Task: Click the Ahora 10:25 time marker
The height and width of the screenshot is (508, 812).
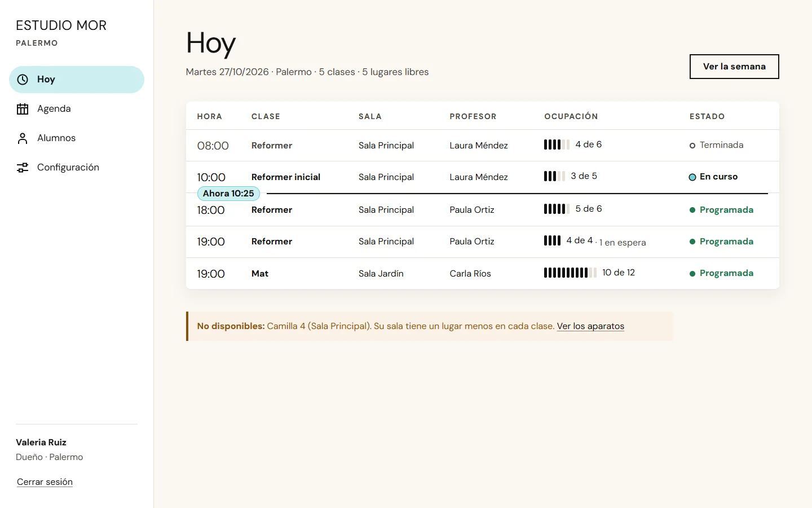Action: click(228, 194)
